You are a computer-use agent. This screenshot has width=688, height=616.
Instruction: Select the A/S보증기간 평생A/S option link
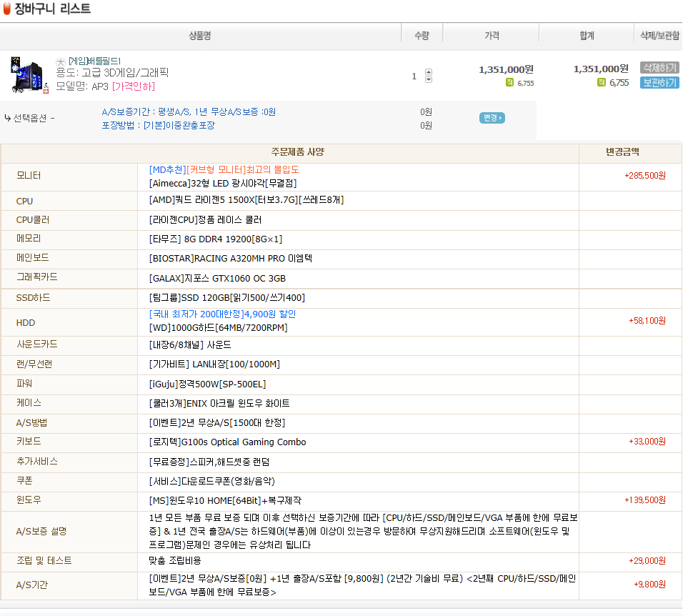(189, 112)
